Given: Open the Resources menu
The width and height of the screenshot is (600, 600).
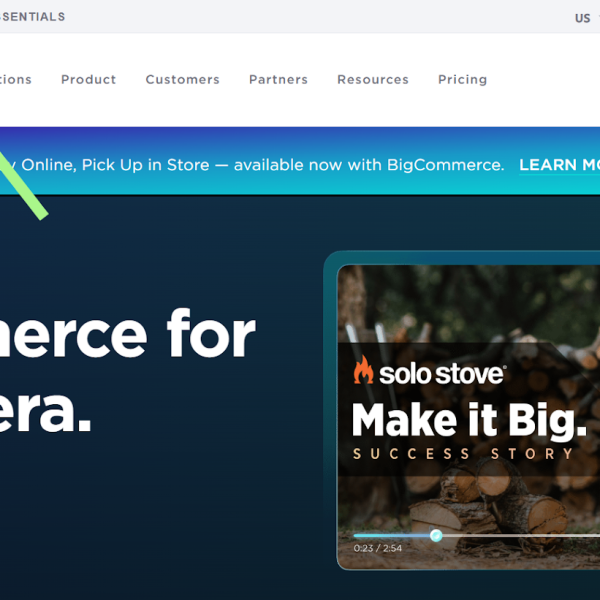Looking at the screenshot, I should tap(373, 80).
